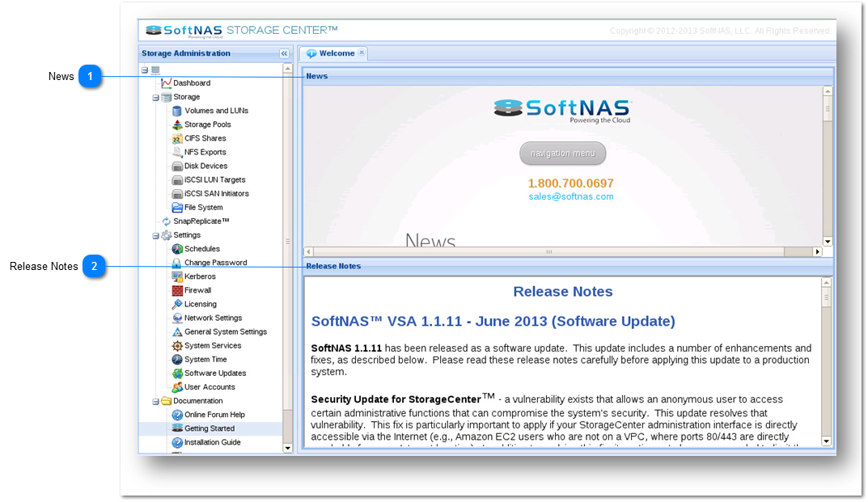Click the Volumes and LUNs icon
The width and height of the screenshot is (868, 502).
point(177,111)
